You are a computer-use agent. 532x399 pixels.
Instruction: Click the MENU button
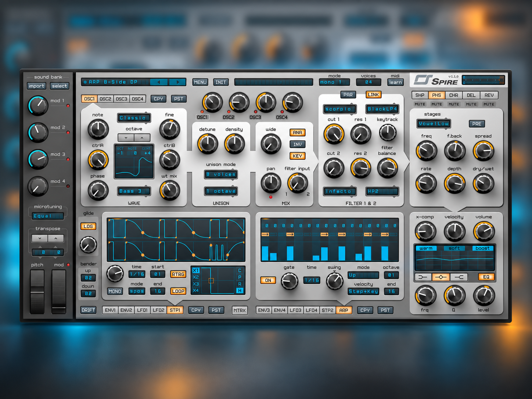coord(200,82)
